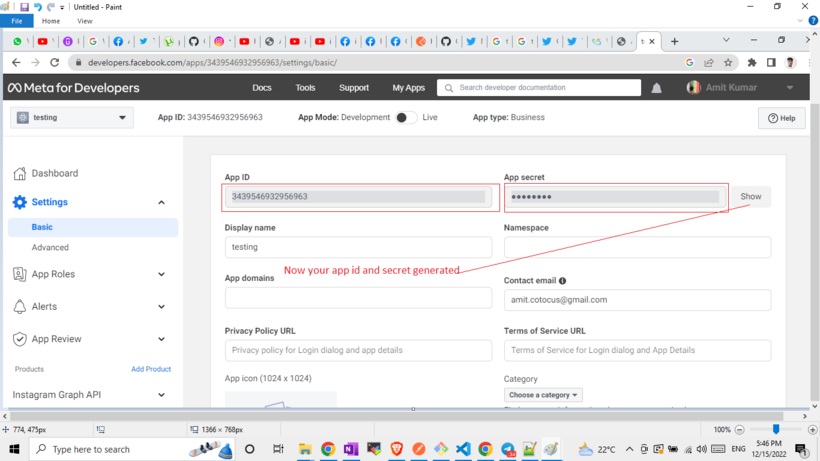Bookmark page with the star icon
Screen dimensions: 820x461
point(728,62)
